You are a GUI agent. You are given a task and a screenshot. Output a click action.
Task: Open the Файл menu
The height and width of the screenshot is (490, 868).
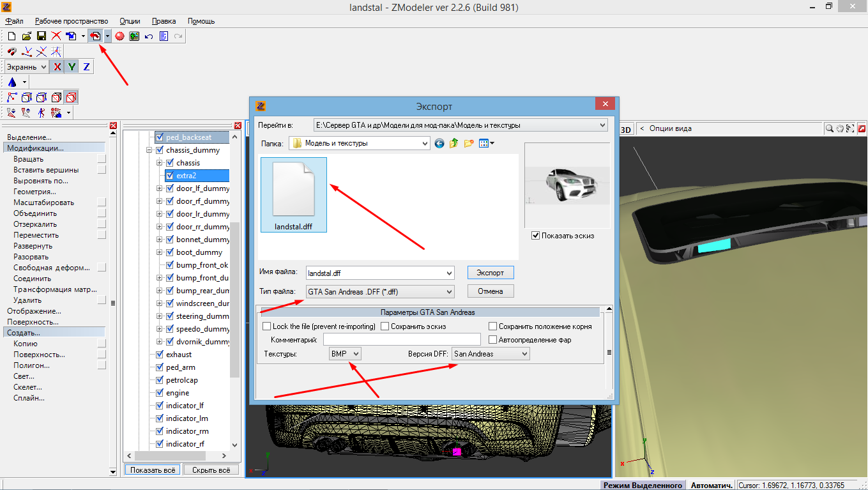(14, 21)
